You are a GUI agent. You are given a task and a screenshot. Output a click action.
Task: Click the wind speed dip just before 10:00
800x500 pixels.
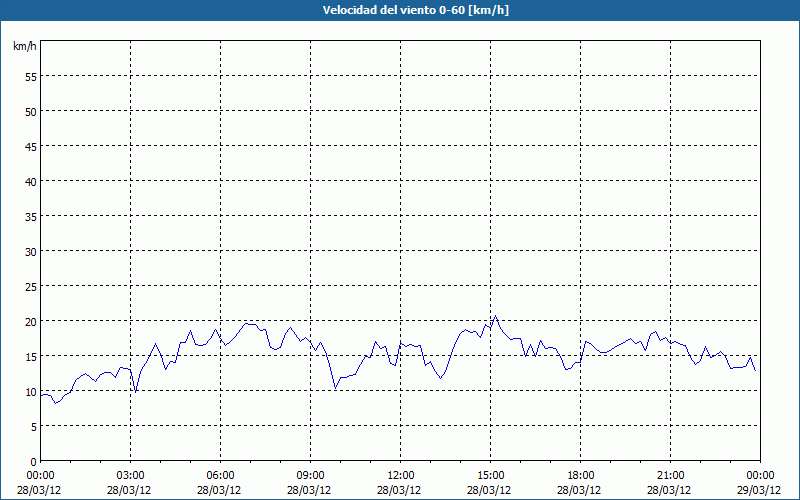tap(335, 389)
